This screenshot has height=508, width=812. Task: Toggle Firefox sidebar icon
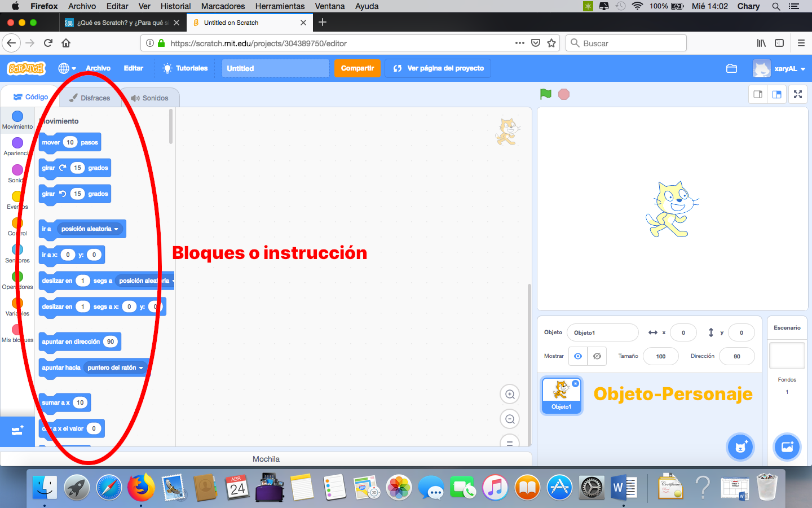point(779,43)
